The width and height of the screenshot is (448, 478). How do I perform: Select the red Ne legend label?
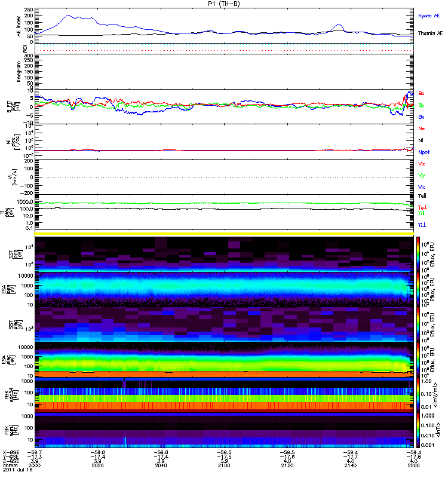(x=421, y=128)
